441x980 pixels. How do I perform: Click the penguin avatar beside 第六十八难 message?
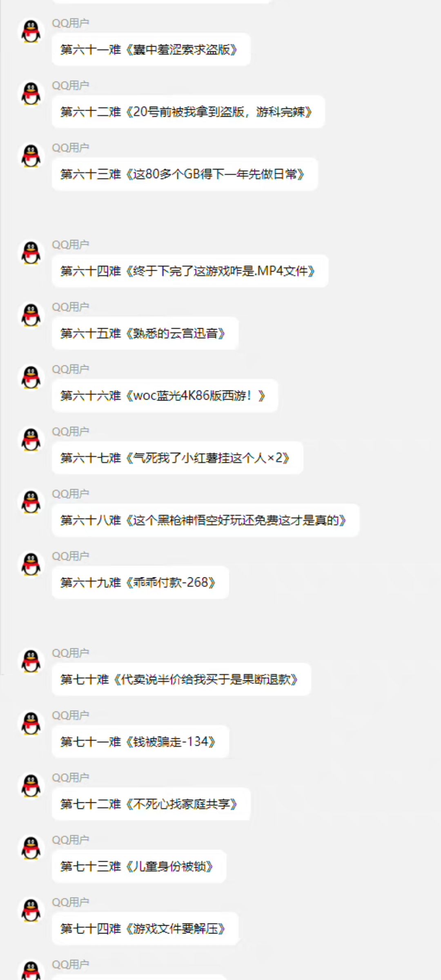[31, 502]
